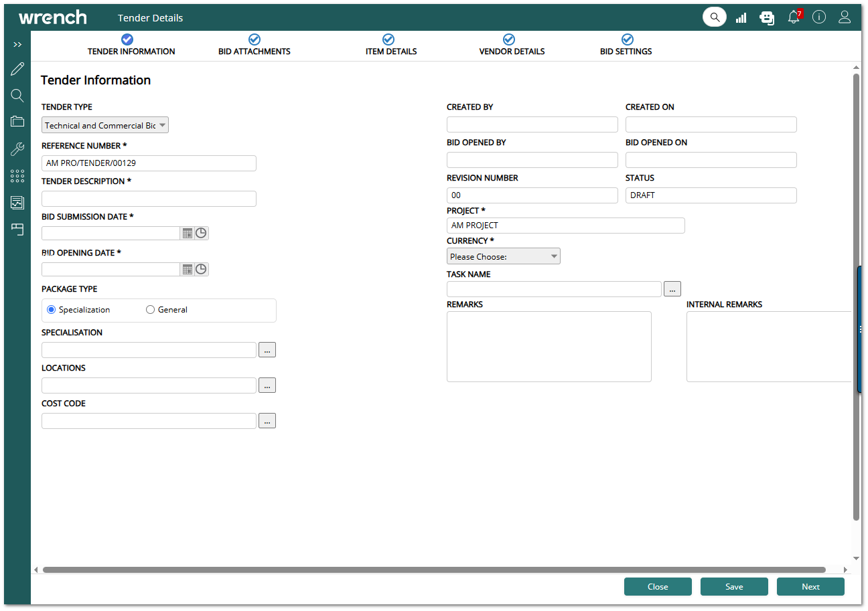Image resolution: width=868 pixels, height=611 pixels.
Task: Go to Tender Information step
Action: [131, 46]
